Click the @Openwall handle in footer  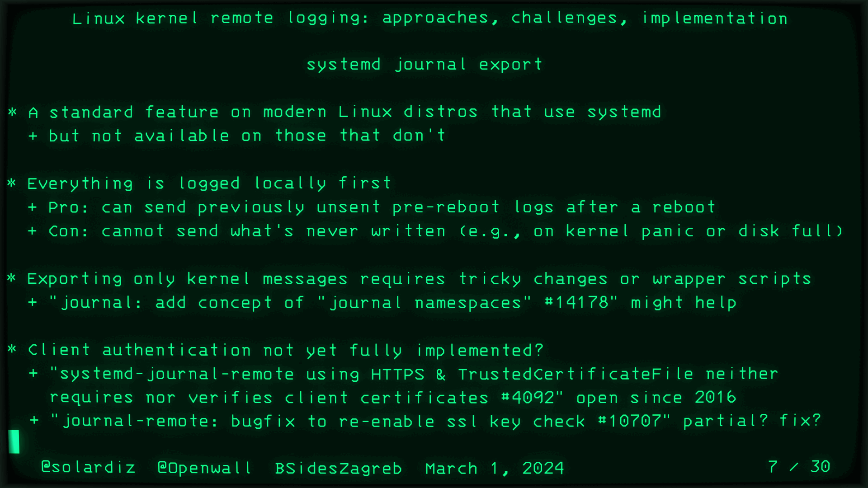[204, 468]
